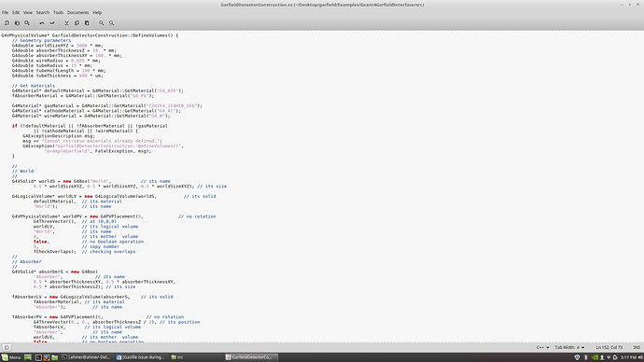This screenshot has height=362, width=644.
Task: Click the 'G4Material* gasMaterial' line
Action: point(107,105)
